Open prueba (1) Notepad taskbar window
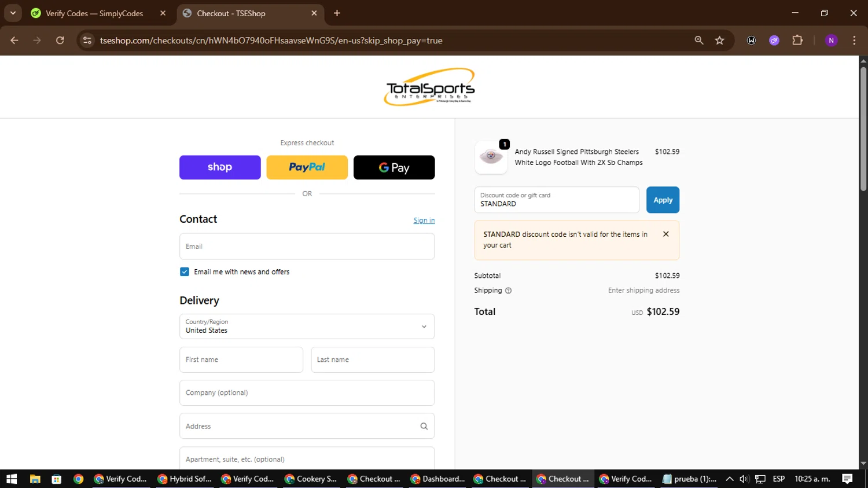Viewport: 868px width, 488px height. [690, 479]
